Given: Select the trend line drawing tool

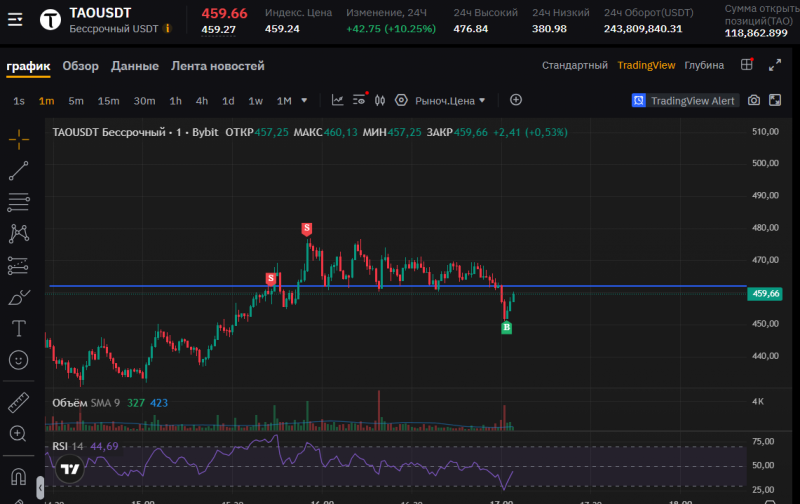Looking at the screenshot, I should (18, 171).
